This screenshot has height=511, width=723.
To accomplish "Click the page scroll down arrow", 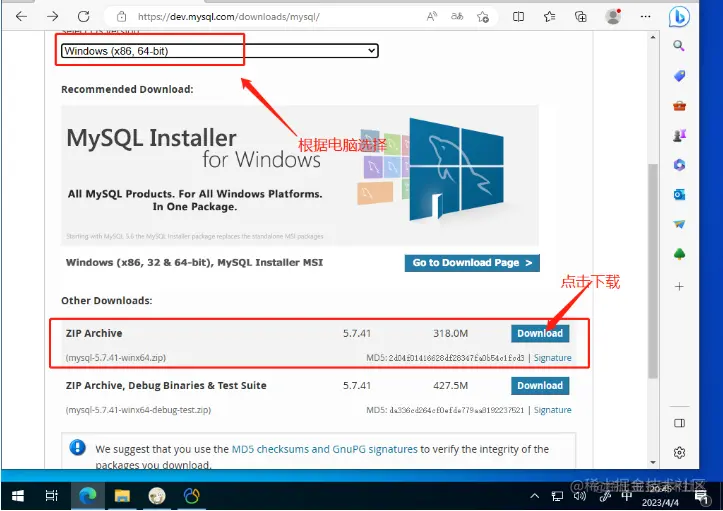I will tap(653, 462).
